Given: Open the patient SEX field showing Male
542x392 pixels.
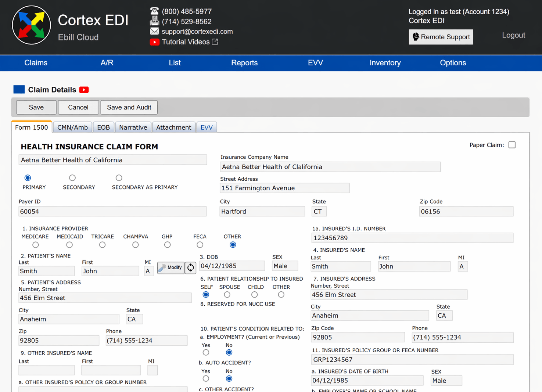Looking at the screenshot, I should point(285,266).
